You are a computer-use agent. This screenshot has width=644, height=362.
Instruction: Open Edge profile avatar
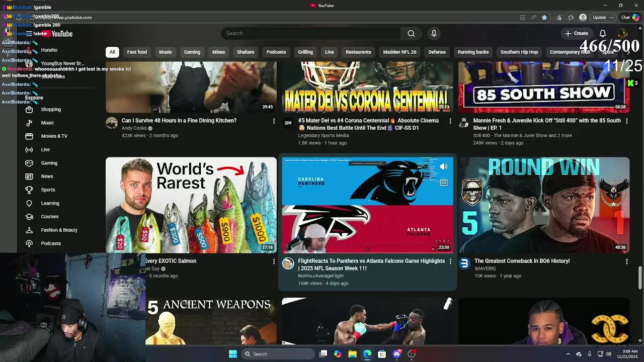click(x=583, y=18)
